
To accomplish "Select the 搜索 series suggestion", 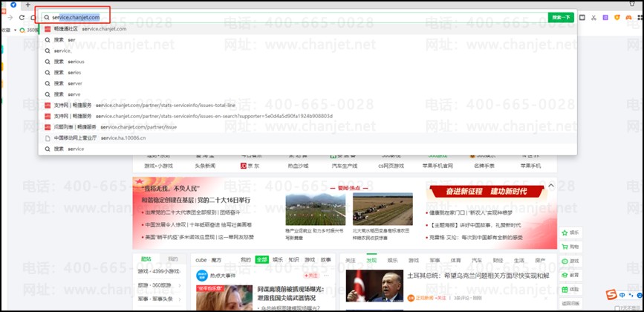I will (308, 72).
